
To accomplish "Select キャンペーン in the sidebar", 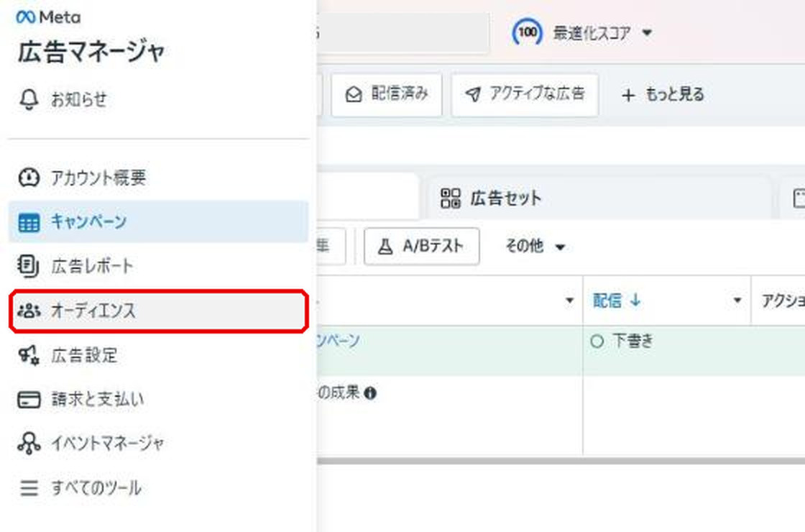I will (158, 222).
